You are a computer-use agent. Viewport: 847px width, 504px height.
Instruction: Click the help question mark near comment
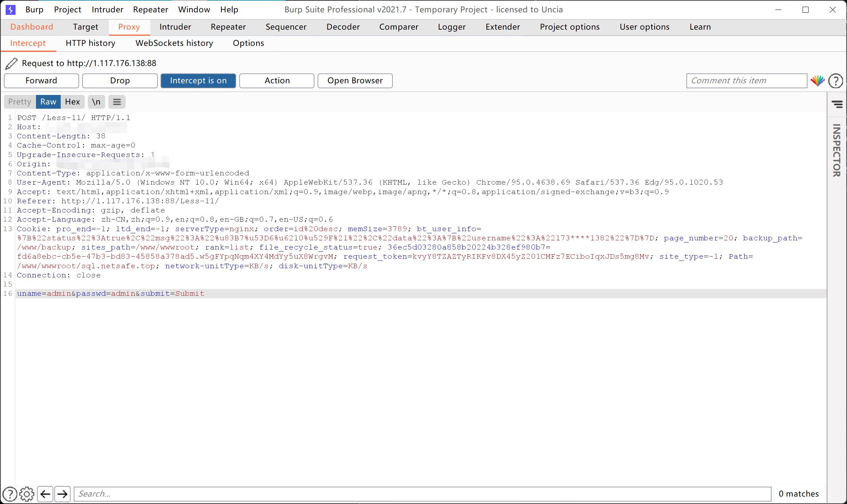(835, 81)
